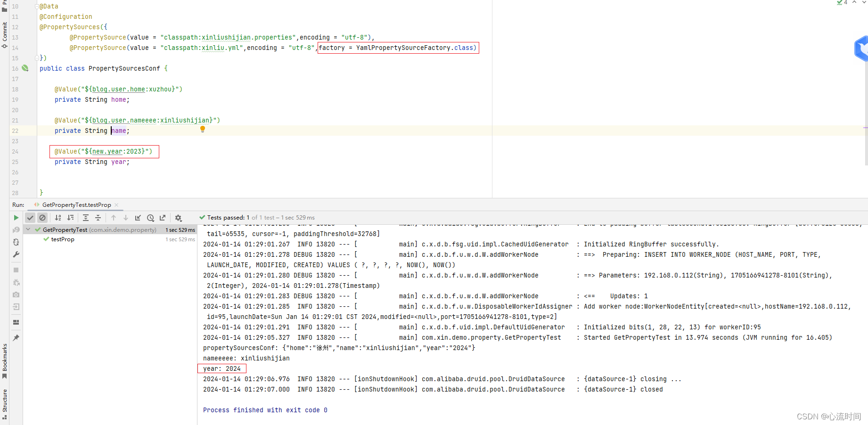Go to previous failed test arrow
Image resolution: width=868 pixels, height=425 pixels.
pyautogui.click(x=114, y=218)
